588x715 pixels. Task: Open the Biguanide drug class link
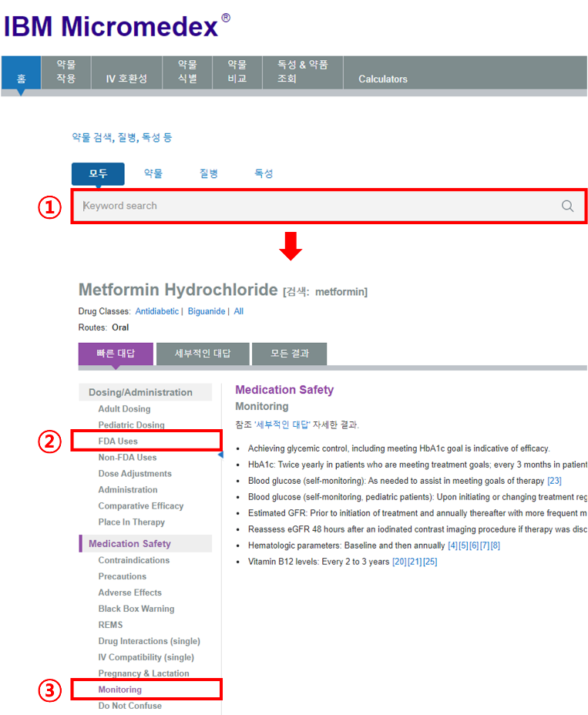click(206, 311)
